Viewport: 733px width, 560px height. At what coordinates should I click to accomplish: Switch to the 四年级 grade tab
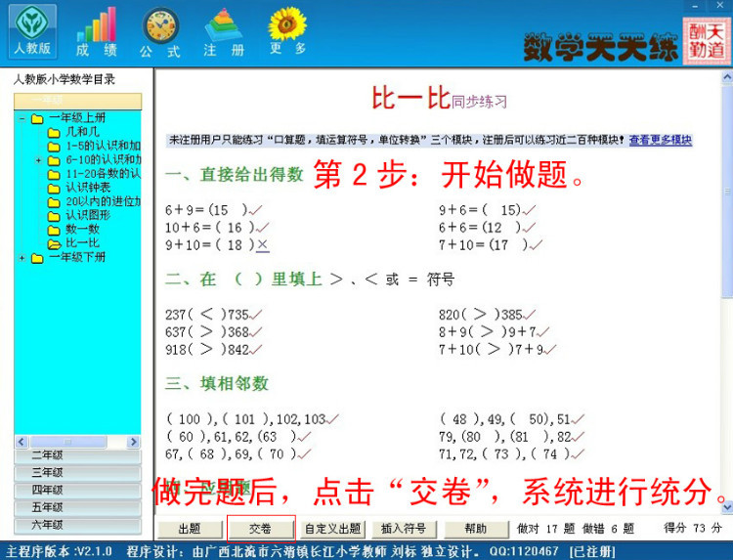tap(77, 491)
